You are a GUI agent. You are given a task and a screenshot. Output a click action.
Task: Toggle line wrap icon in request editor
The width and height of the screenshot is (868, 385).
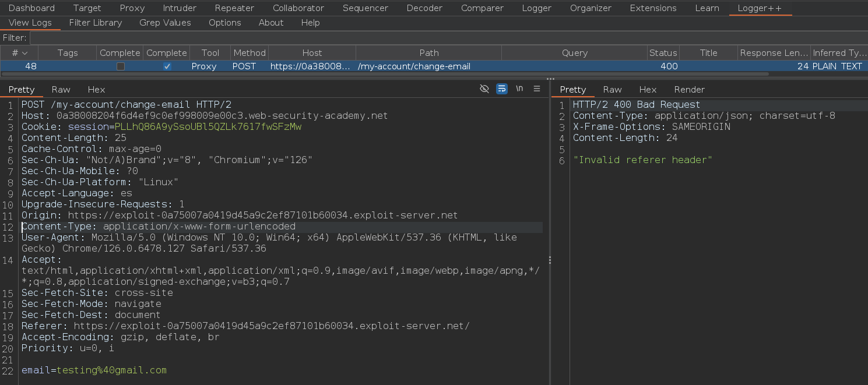click(x=501, y=89)
